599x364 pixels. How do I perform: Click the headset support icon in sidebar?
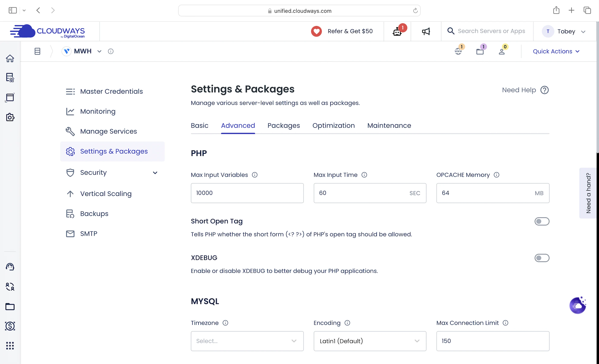click(x=10, y=267)
